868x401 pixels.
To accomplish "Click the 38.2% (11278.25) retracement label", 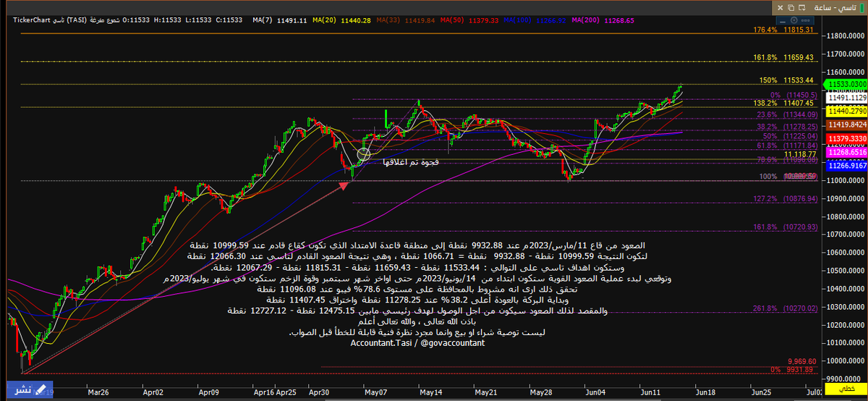I will click(786, 127).
